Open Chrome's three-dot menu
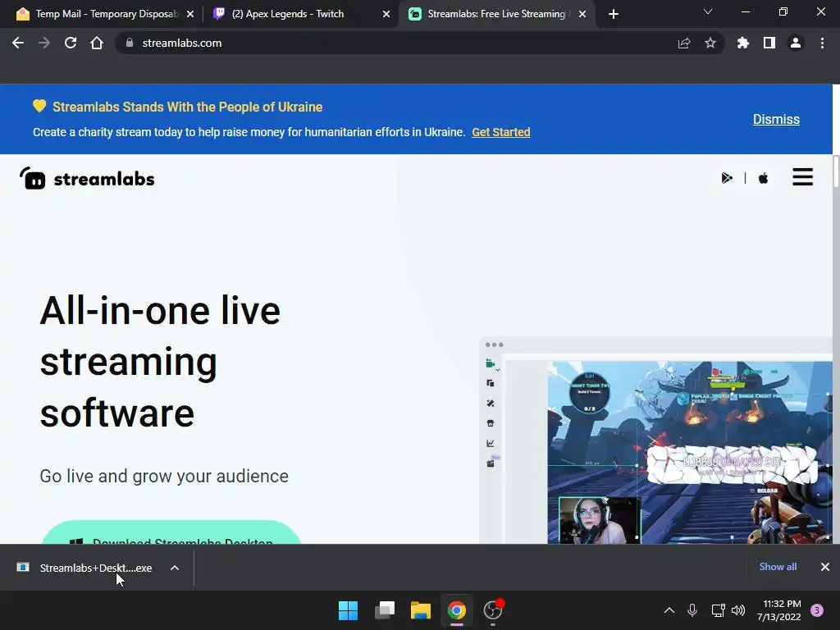 [x=822, y=43]
